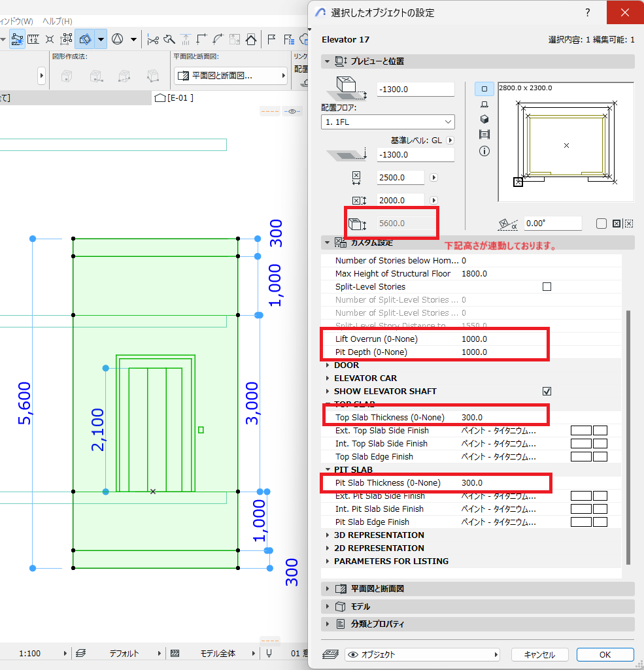Click the help question mark in dialog title

click(x=588, y=12)
